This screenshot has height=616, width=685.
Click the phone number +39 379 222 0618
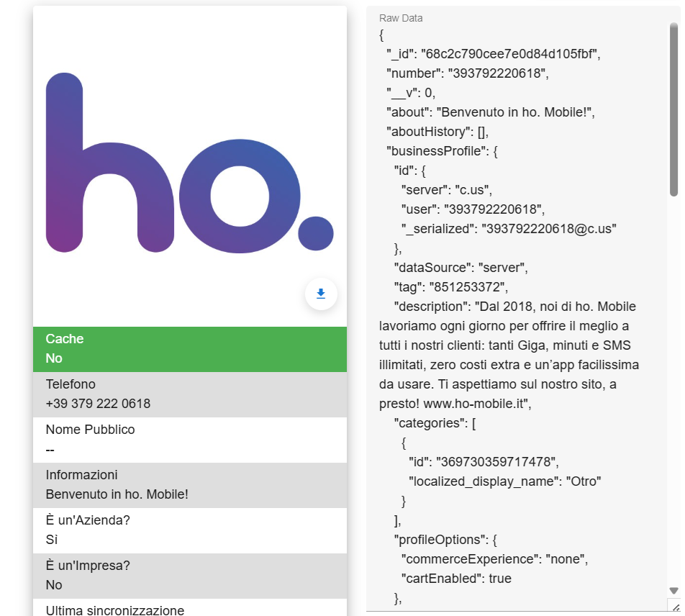tap(98, 404)
